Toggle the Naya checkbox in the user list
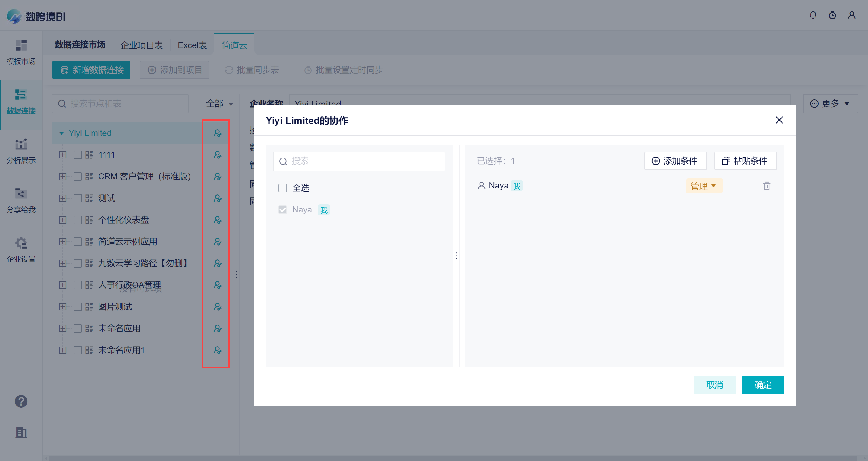 click(x=282, y=210)
